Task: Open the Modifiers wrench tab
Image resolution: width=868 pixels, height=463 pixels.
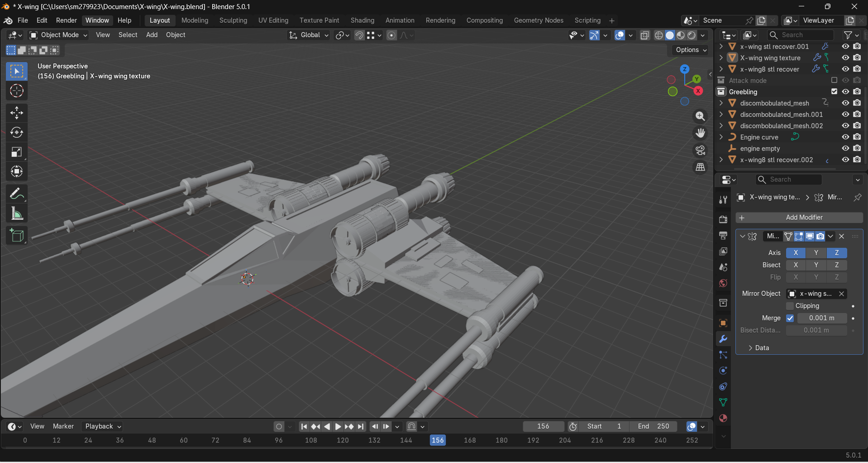Action: coord(723,339)
